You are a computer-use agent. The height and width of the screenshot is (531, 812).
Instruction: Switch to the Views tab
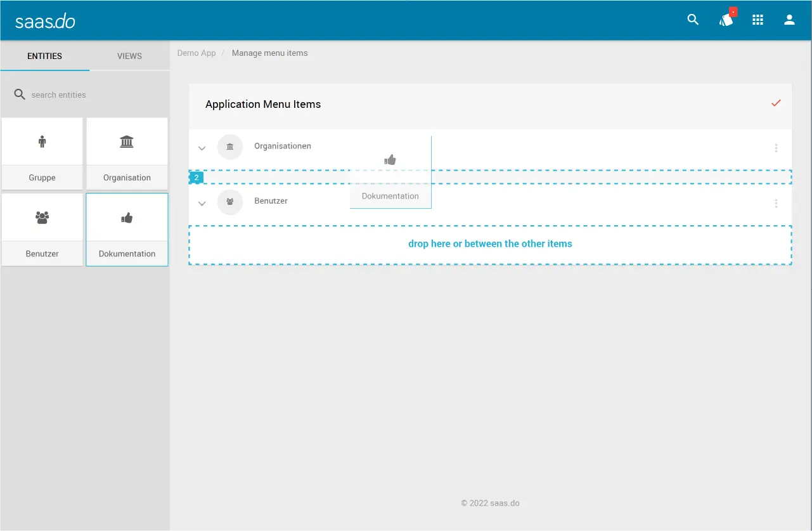pyautogui.click(x=129, y=56)
